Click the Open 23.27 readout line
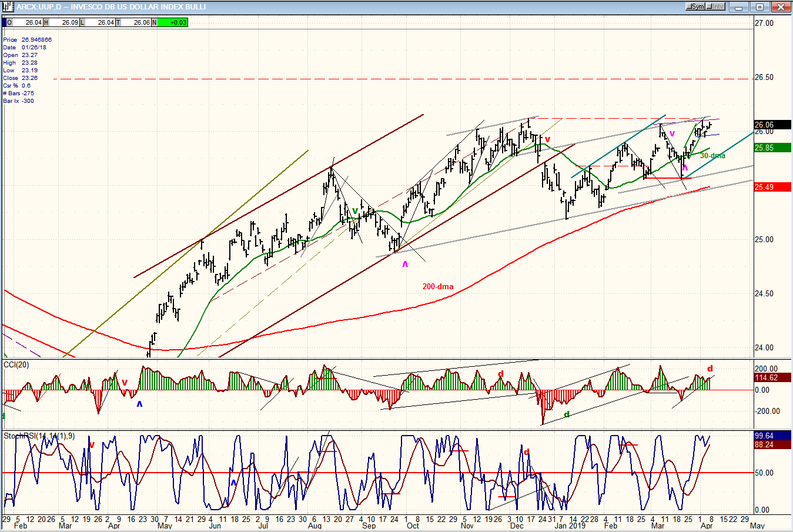 click(20, 55)
